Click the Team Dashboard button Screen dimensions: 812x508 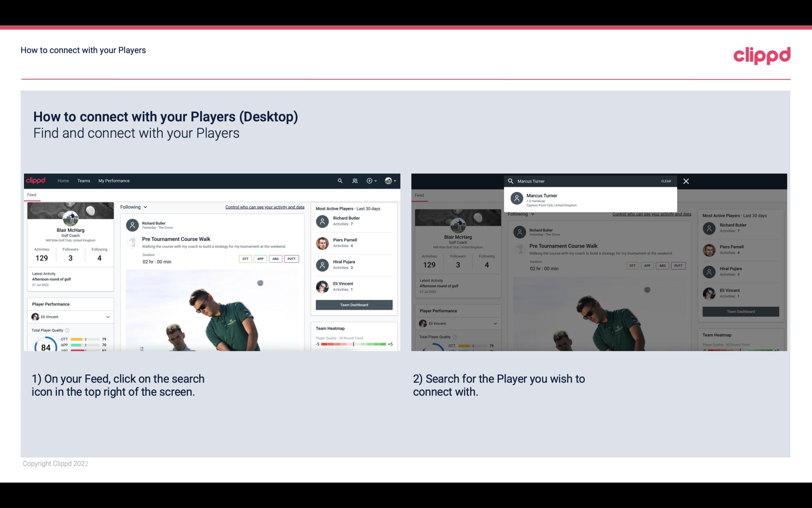click(354, 304)
